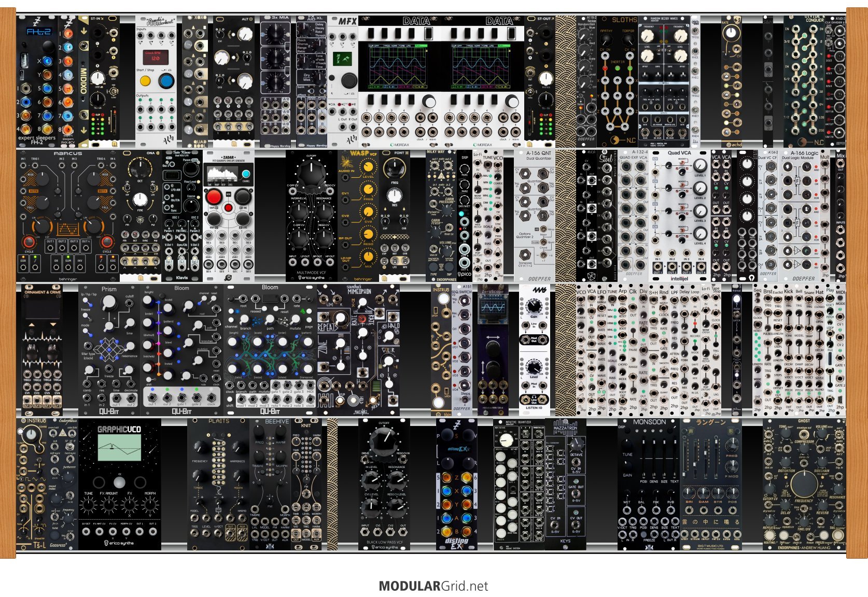This screenshot has width=868, height=597.
Task: Click the ORNAMENT & CRIME display screen
Action: pos(42,308)
